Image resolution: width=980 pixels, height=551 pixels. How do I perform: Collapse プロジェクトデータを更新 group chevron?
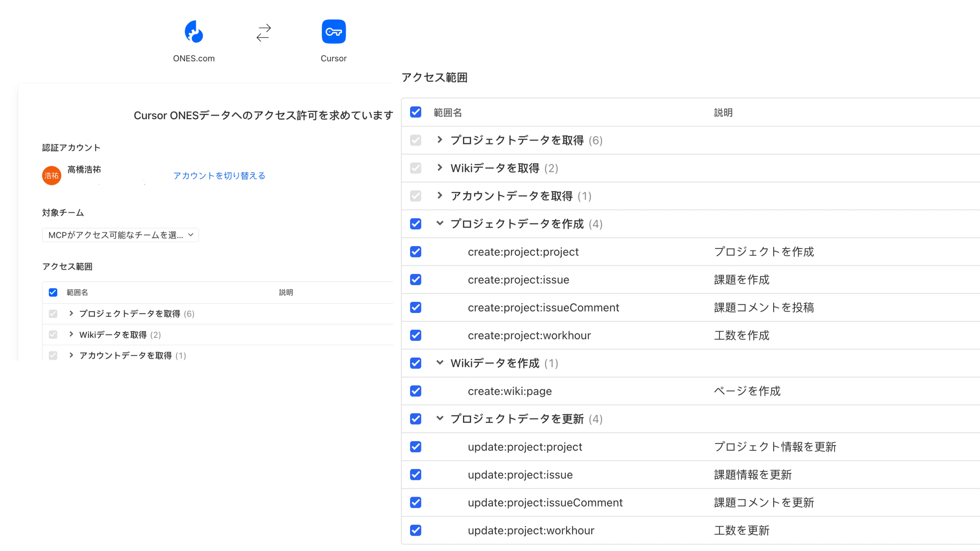pos(439,419)
